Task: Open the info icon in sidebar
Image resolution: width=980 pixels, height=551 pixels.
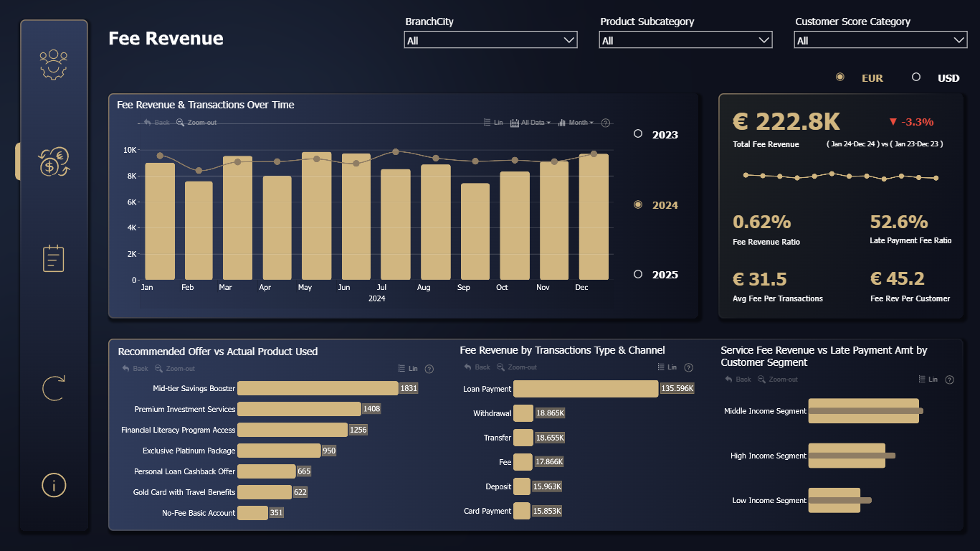Action: (54, 485)
